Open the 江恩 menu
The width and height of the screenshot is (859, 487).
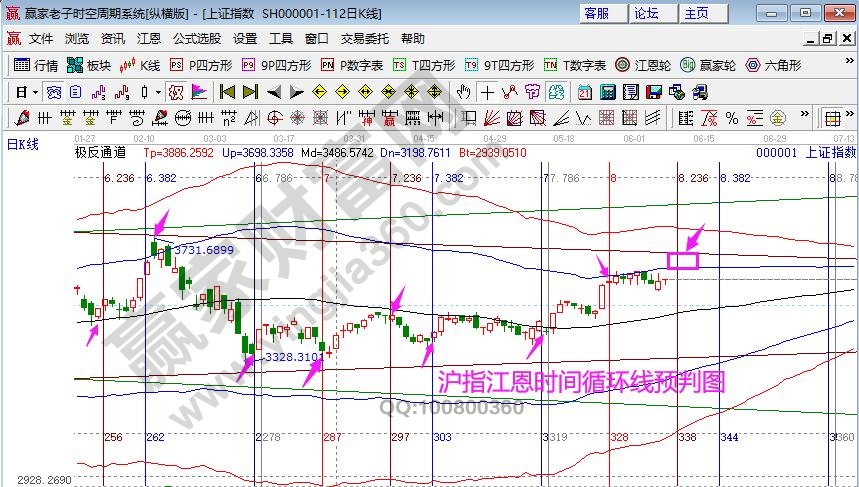click(149, 39)
